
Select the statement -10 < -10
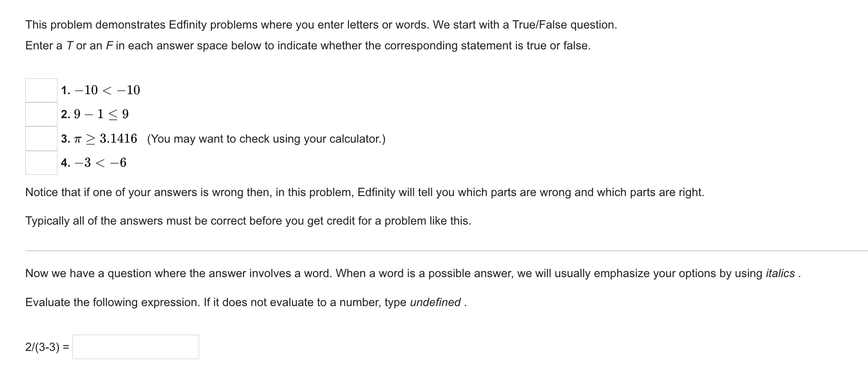pos(100,90)
